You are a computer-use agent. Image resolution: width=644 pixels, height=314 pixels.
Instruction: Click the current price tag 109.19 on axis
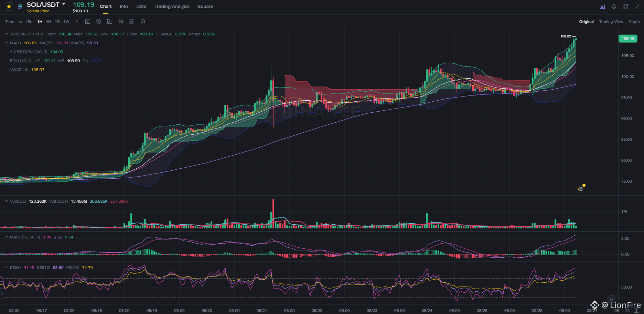628,38
